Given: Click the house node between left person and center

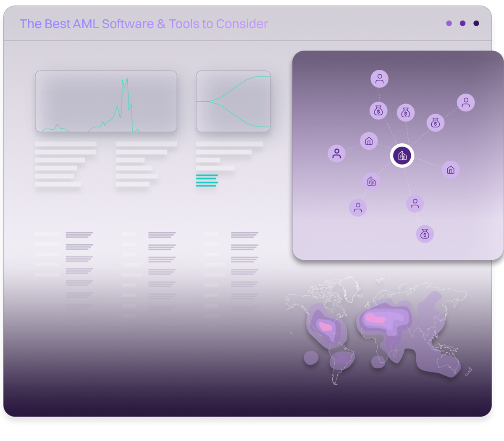Looking at the screenshot, I should coord(369,141).
